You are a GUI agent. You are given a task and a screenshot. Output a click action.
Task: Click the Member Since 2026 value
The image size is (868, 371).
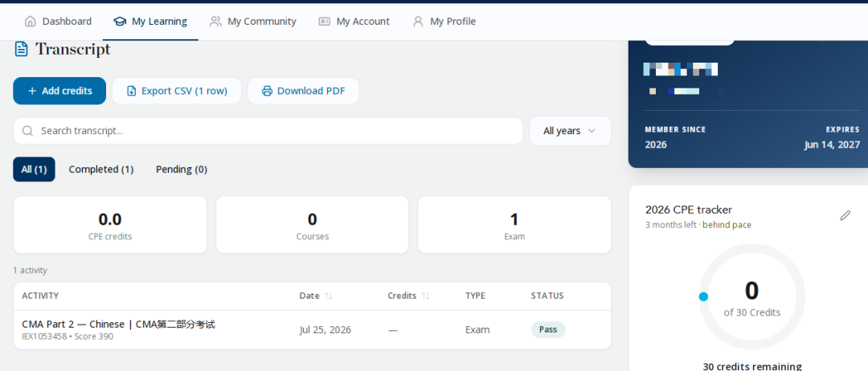point(656,145)
